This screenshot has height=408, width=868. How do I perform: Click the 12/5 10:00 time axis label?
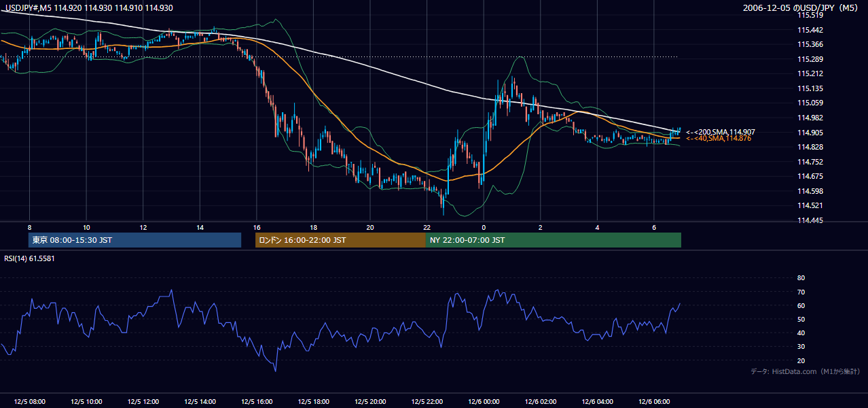coord(86,401)
